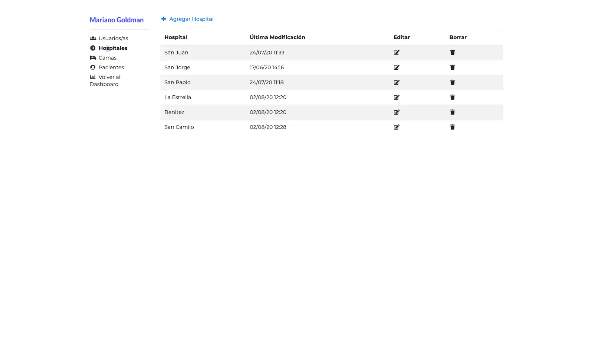Screen dimensions: 593x364
Task: Click the date 24/07/20 11:33
Action: point(267,53)
